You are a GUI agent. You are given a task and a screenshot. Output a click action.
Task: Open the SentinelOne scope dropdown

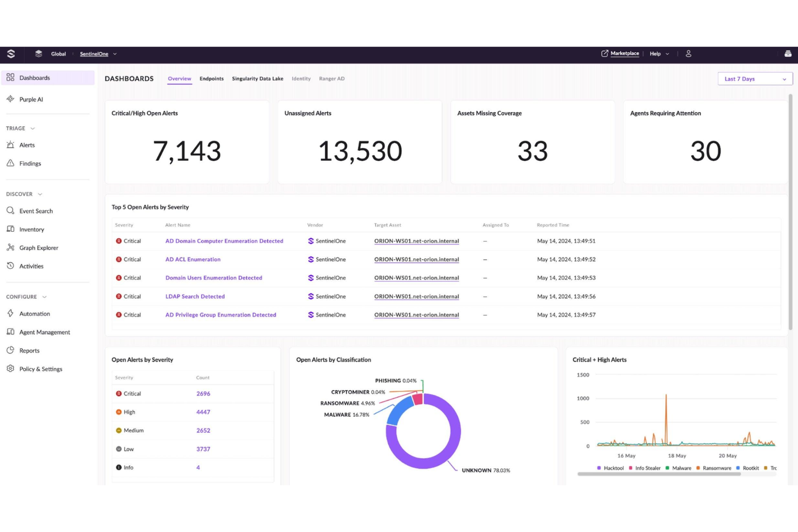point(98,54)
